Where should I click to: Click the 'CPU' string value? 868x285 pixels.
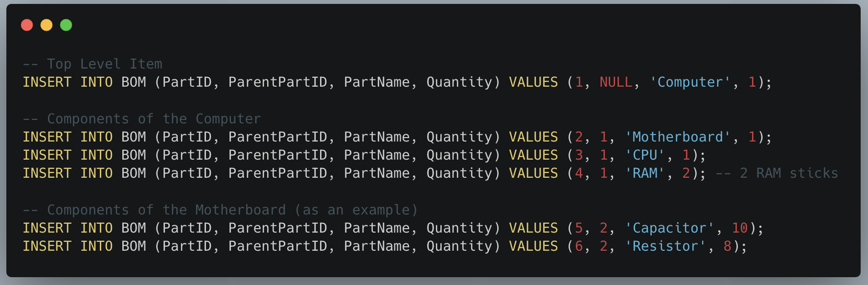[645, 155]
